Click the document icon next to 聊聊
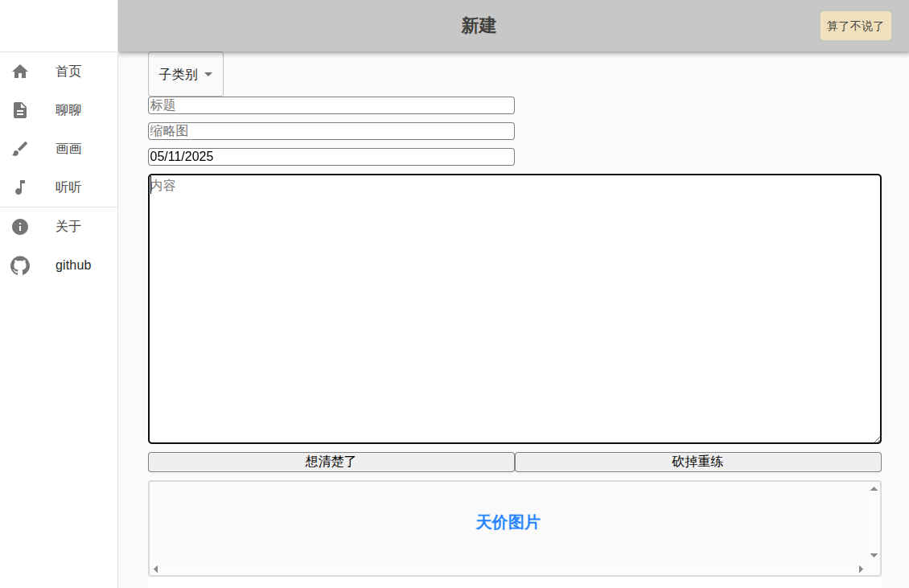This screenshot has width=909, height=588. (x=19, y=110)
